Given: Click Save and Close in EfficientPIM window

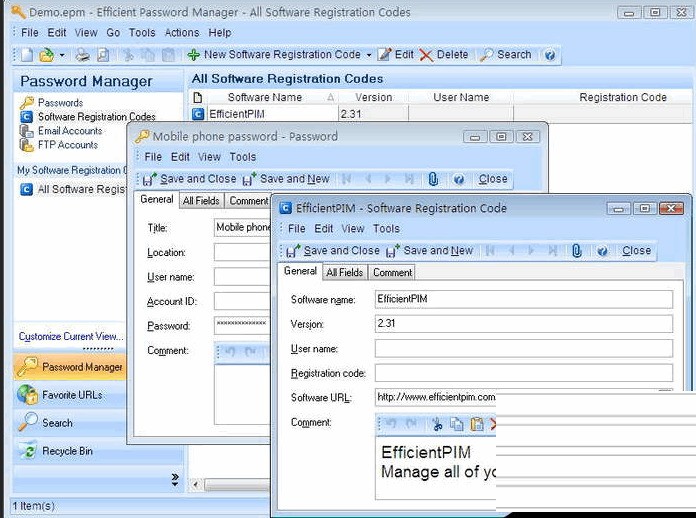Looking at the screenshot, I should [x=333, y=251].
